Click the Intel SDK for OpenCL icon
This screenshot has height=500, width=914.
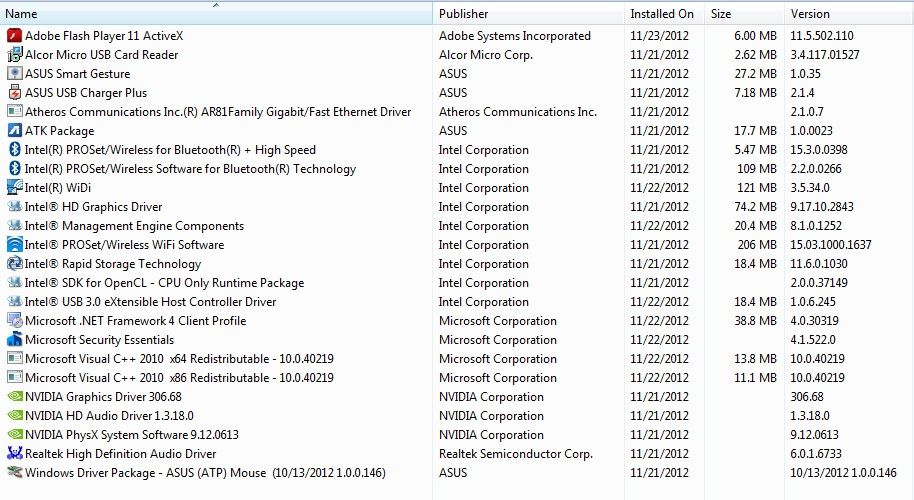[x=15, y=283]
